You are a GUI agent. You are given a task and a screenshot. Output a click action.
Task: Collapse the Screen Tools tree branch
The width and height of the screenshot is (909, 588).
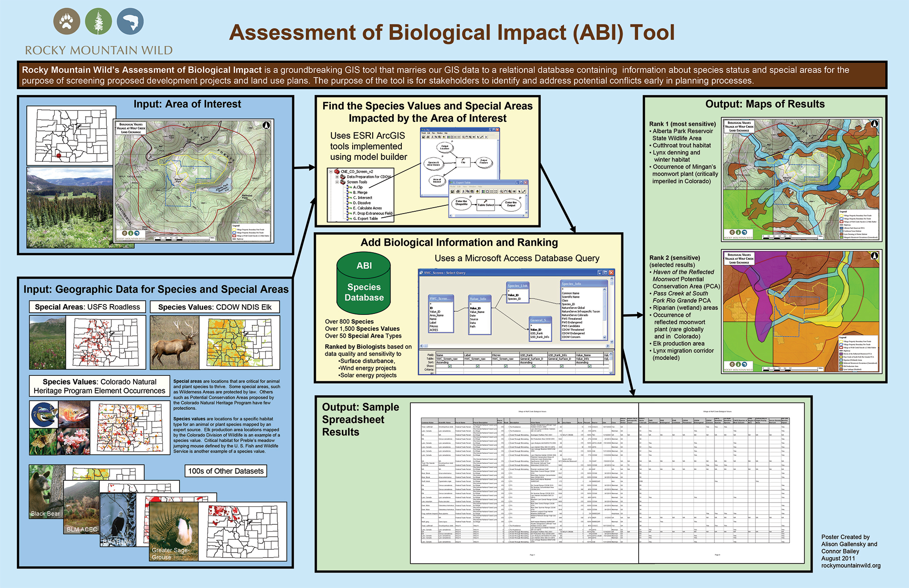pyautogui.click(x=337, y=182)
